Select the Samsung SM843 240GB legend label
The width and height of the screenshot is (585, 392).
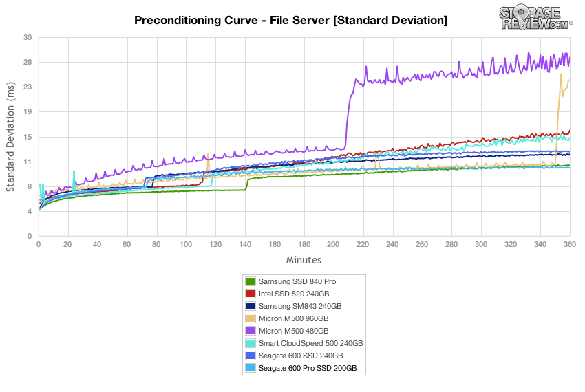[300, 306]
